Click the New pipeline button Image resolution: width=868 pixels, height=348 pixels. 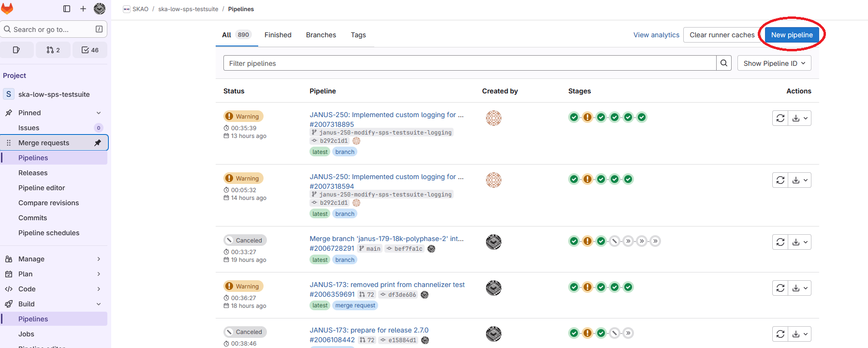(792, 35)
